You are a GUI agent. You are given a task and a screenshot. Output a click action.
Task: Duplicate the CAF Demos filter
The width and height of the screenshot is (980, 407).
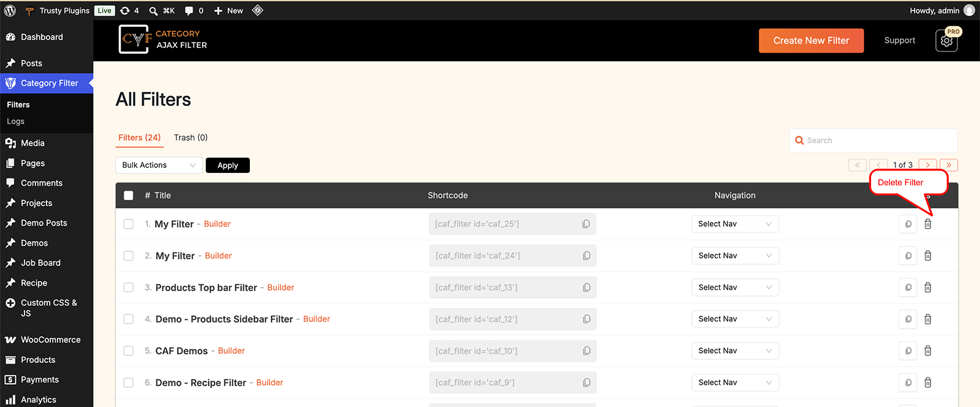coord(908,351)
